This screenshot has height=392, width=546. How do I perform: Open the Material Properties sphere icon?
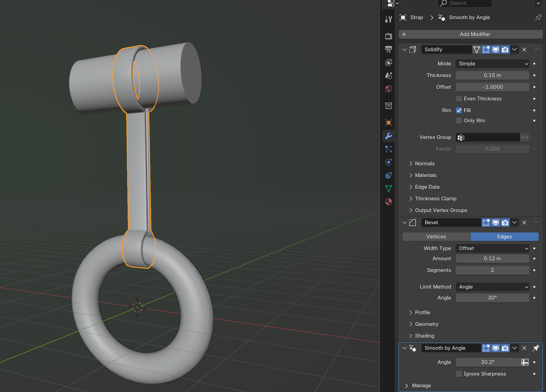[x=389, y=202]
